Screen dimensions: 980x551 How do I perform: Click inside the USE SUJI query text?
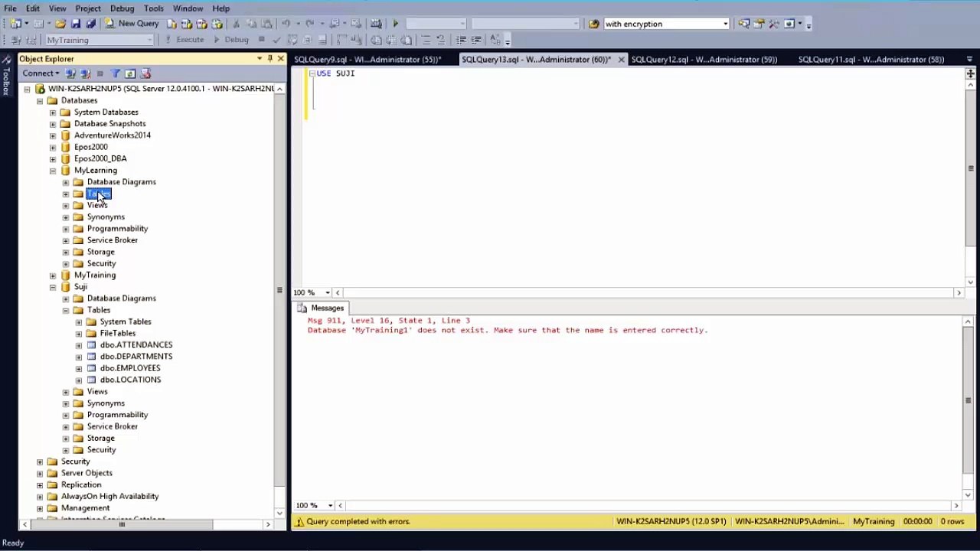point(335,73)
